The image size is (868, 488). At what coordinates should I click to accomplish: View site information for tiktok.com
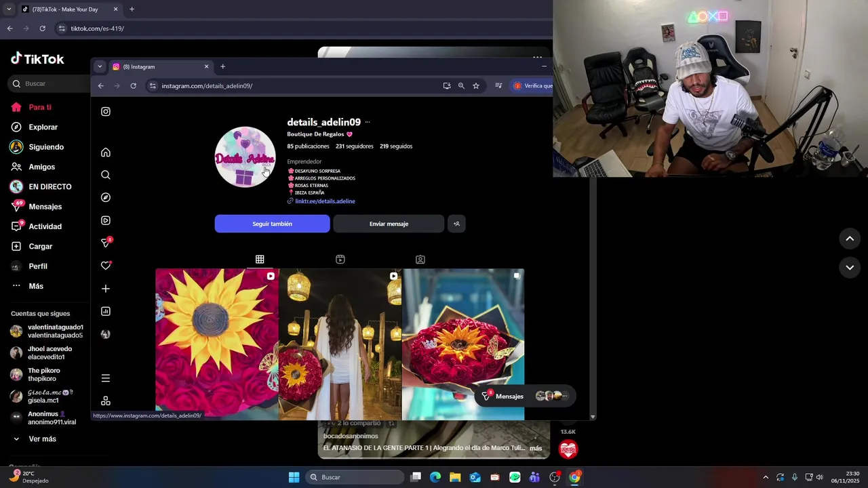62,28
